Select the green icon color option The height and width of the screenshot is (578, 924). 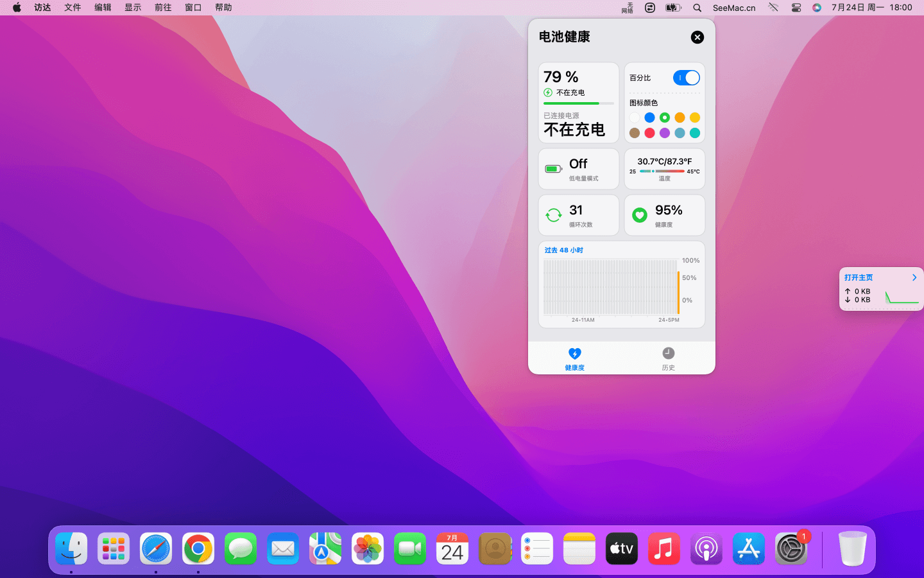[x=665, y=118]
